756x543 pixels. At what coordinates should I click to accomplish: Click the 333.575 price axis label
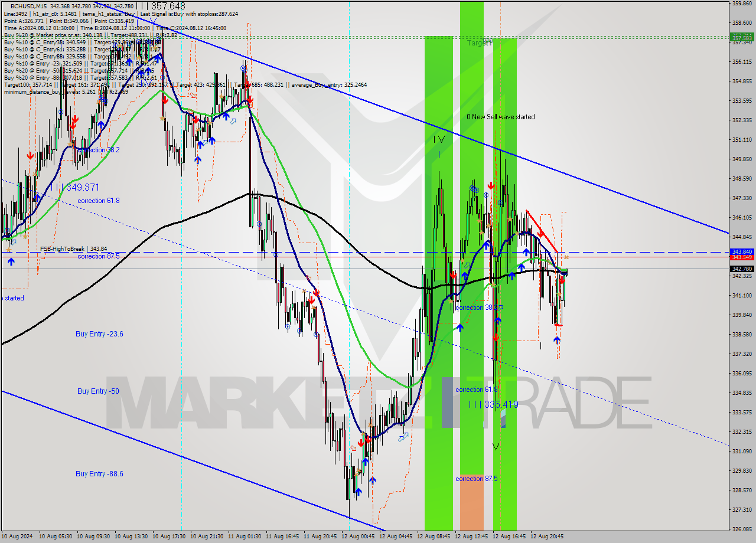click(x=742, y=413)
